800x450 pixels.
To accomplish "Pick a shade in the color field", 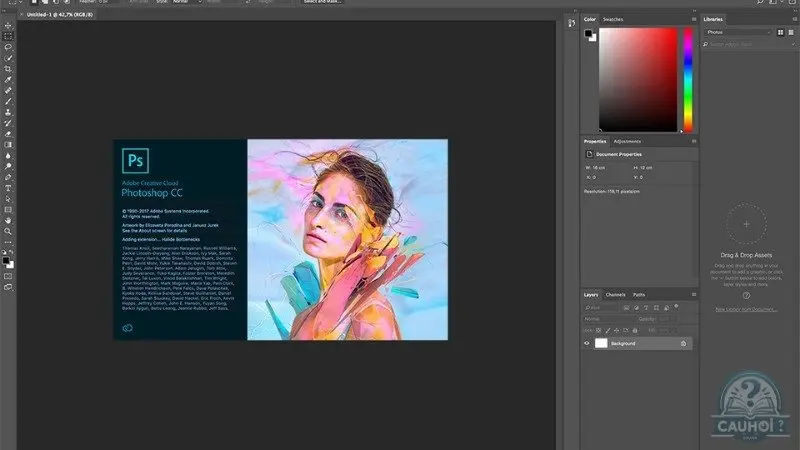I will pos(638,80).
